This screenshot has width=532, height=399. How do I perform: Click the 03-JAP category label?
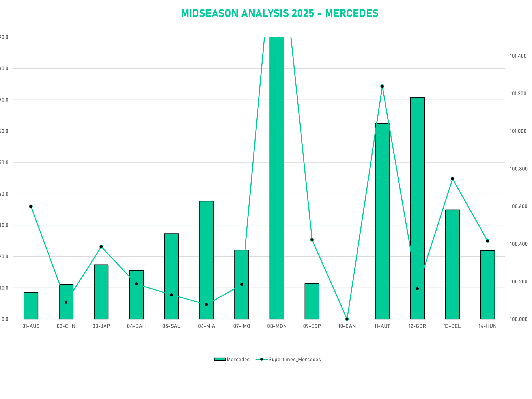pyautogui.click(x=101, y=326)
